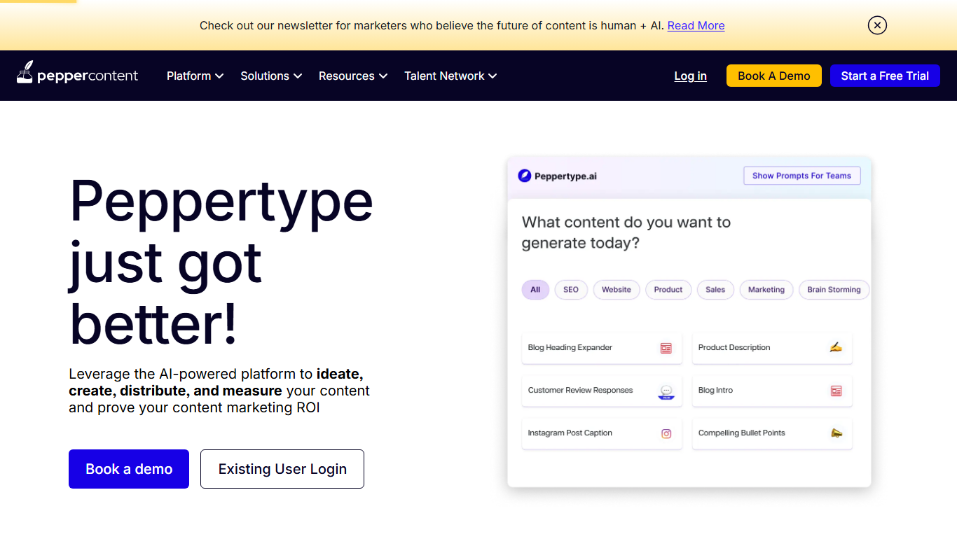The width and height of the screenshot is (957, 560).
Task: Open the Log in link
Action: coord(690,76)
